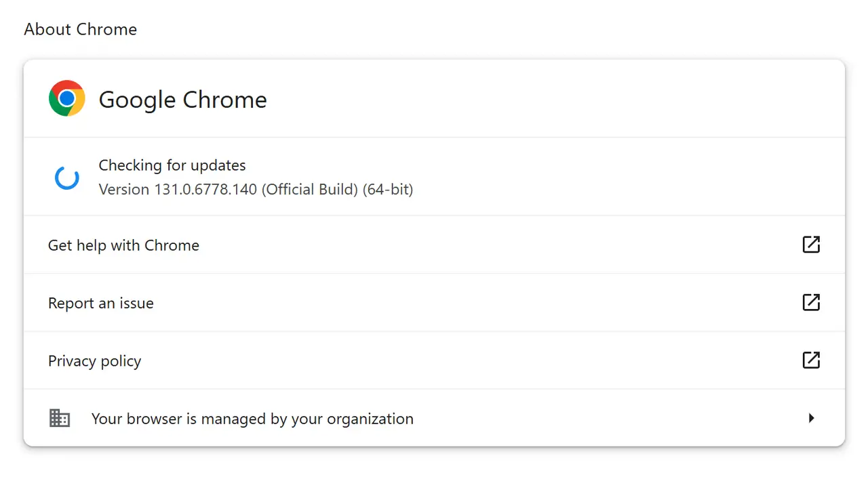Viewport: 868px width, 477px height.
Task: Expand the managed by organization arrow
Action: tap(811, 418)
